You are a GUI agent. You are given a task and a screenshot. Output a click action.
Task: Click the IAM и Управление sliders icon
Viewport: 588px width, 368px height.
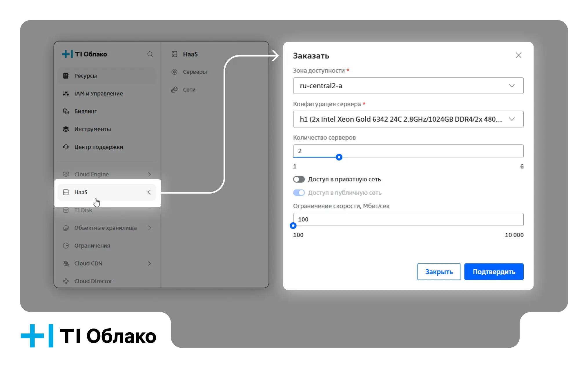(x=66, y=93)
